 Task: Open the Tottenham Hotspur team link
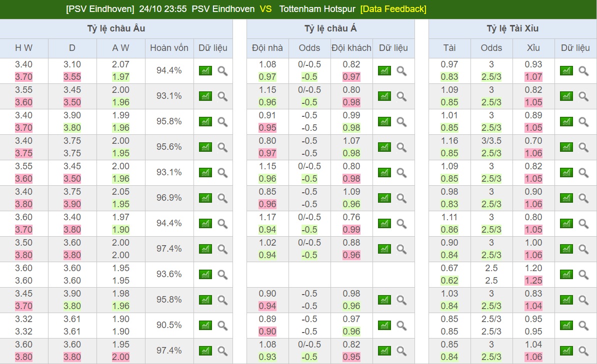[x=317, y=9]
